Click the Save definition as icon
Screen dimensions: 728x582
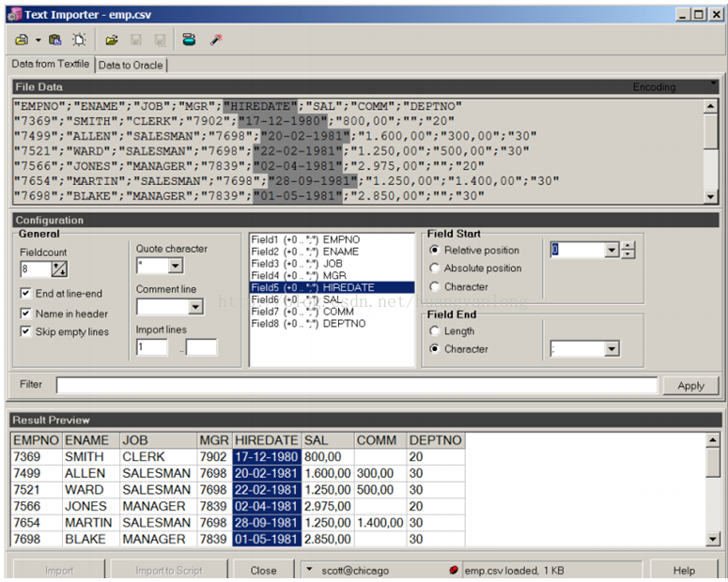pos(161,40)
